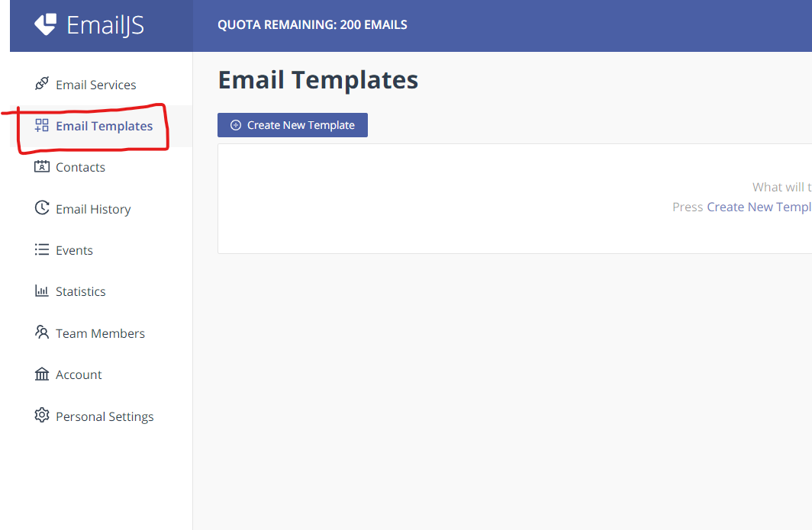Click the Quota Remaining: 200 Emails text
The image size is (812, 530).
coord(312,25)
